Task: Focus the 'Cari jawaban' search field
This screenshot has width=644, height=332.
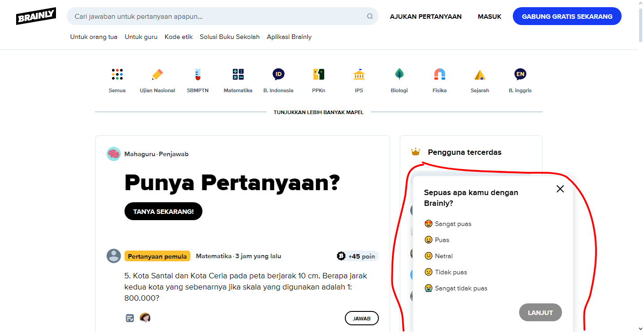Action: click(215, 17)
